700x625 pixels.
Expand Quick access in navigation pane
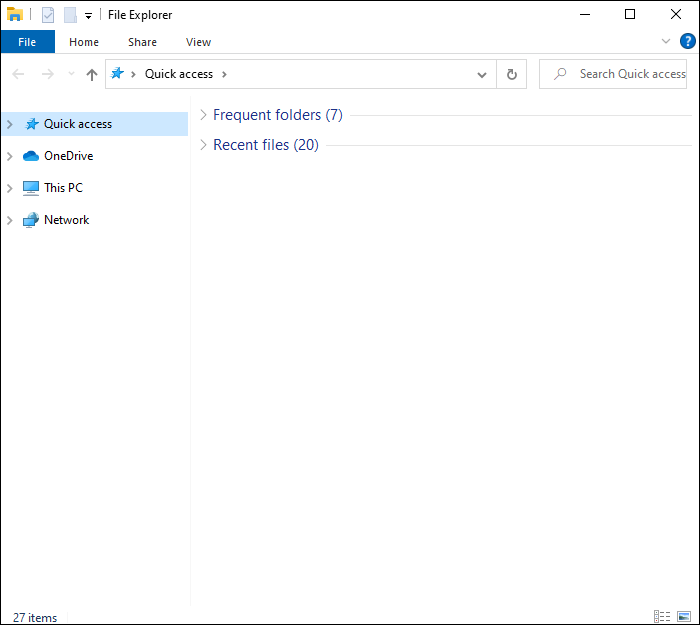(10, 124)
